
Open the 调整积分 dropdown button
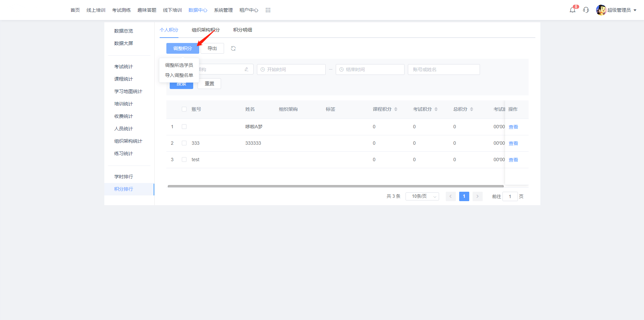tap(182, 48)
